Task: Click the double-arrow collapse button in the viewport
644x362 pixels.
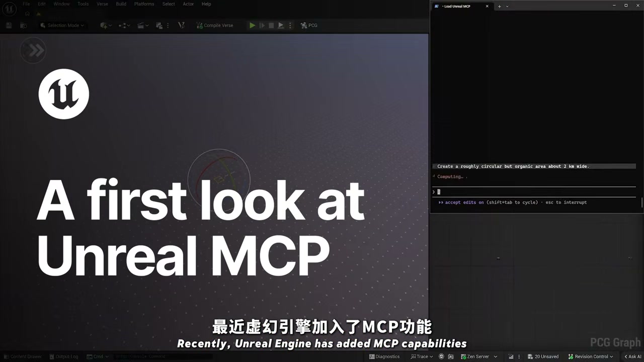Action: 33,50
